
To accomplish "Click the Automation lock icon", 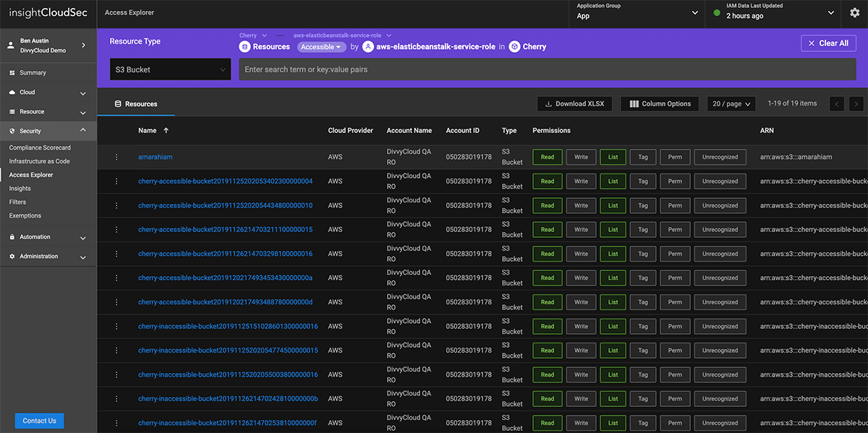I will click(x=12, y=237).
